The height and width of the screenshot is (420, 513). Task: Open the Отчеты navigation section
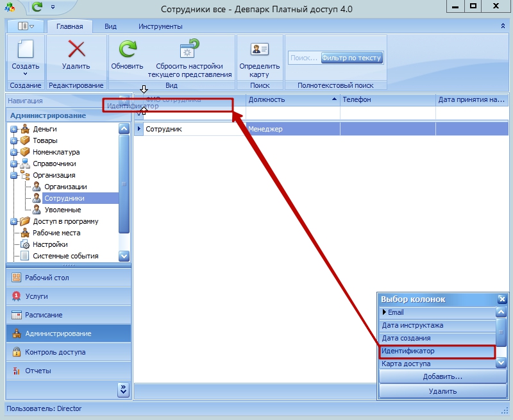(x=38, y=371)
